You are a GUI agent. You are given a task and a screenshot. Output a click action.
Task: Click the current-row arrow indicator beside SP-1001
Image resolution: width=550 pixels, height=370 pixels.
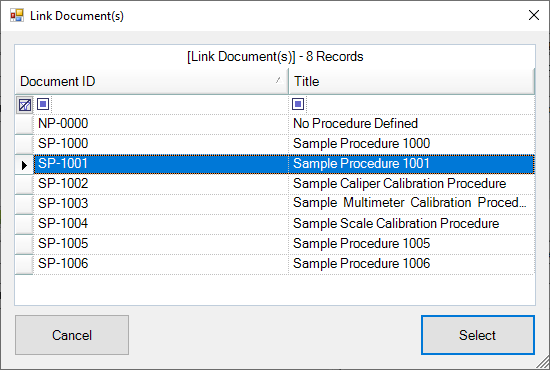click(24, 165)
